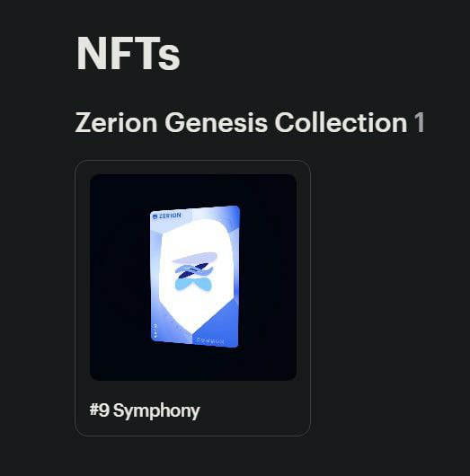470x476 pixels.
Task: Click the dark navy stripe in the logo
Action: (193, 271)
